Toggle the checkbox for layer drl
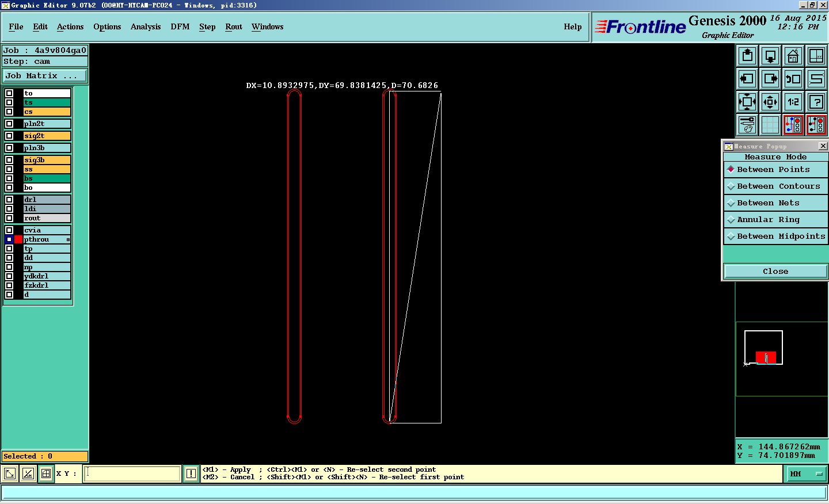 (9, 200)
